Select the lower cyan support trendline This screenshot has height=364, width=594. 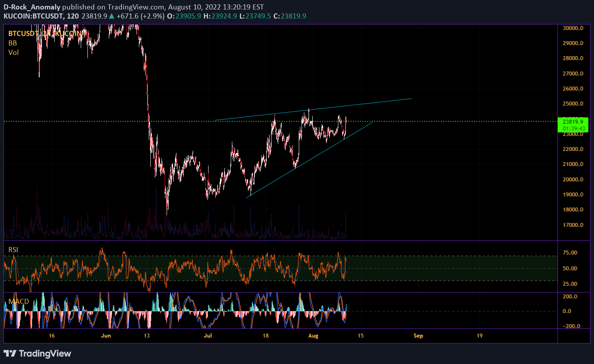point(309,160)
